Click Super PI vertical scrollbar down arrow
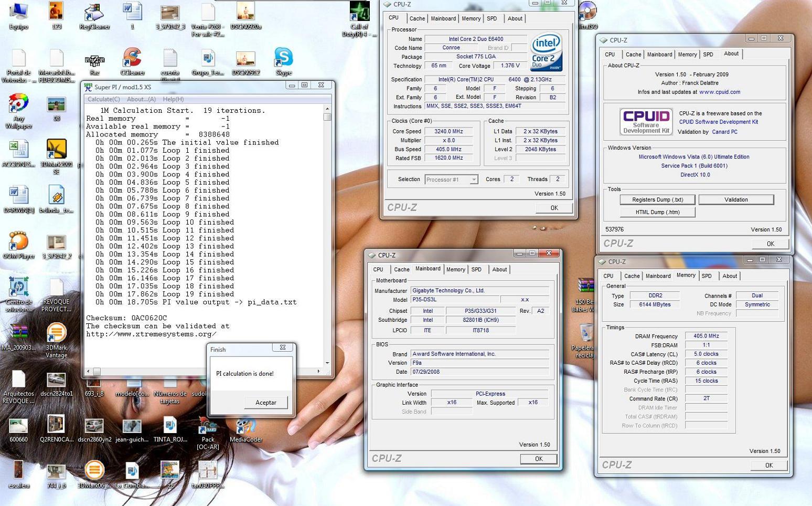Image resolution: width=812 pixels, height=506 pixels. 327,363
